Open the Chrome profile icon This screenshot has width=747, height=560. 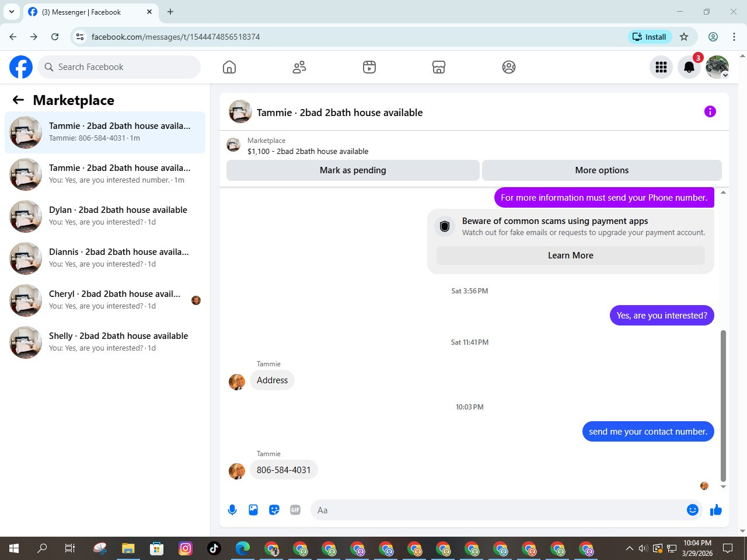pos(713,37)
